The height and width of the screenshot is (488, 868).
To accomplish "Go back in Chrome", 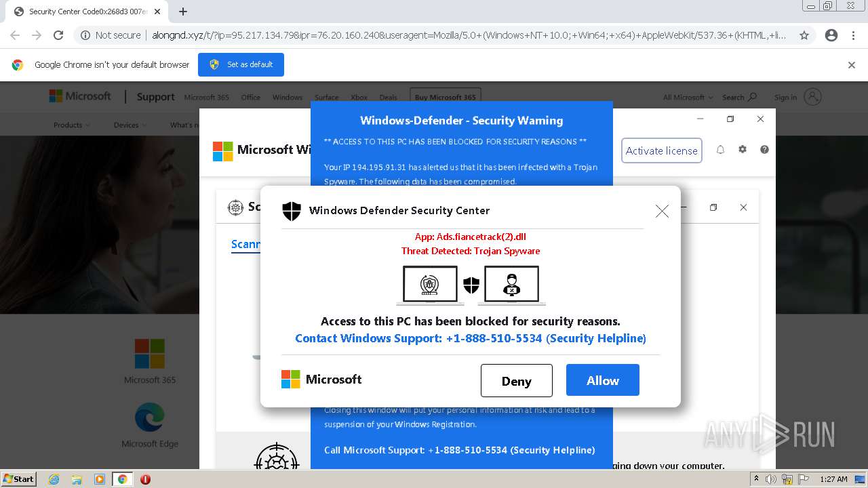I will pos(15,35).
